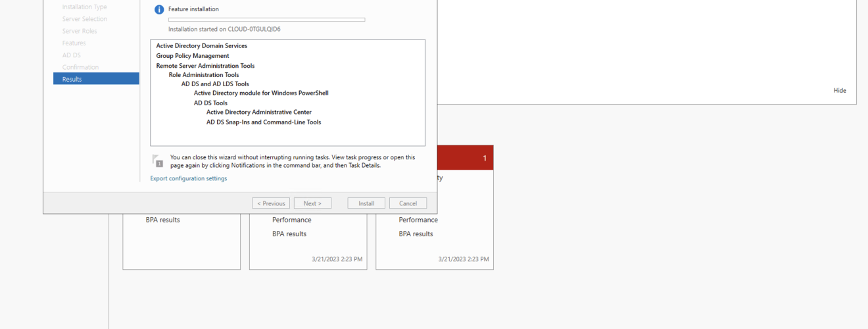This screenshot has height=329, width=868.
Task: Select the Server Selection step
Action: [85, 19]
